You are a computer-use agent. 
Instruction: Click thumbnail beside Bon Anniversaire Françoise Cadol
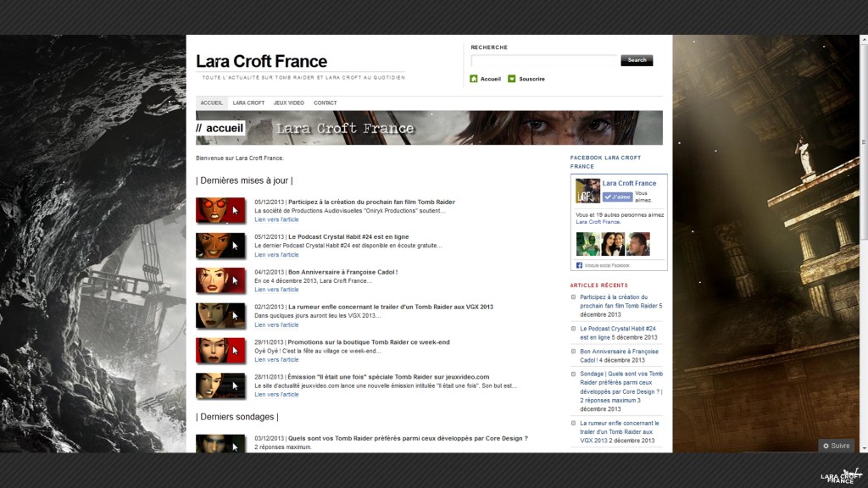click(220, 280)
